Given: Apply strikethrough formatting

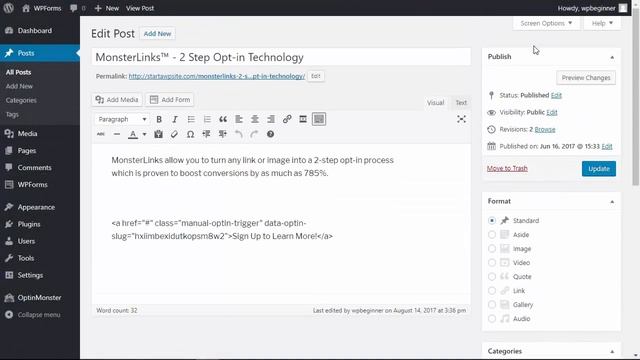Looking at the screenshot, I should click(101, 134).
